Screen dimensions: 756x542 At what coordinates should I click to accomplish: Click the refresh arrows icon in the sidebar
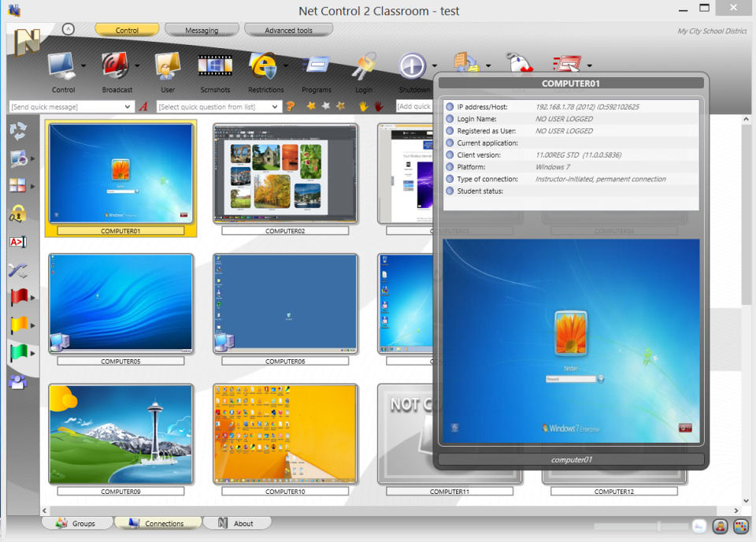(19, 132)
